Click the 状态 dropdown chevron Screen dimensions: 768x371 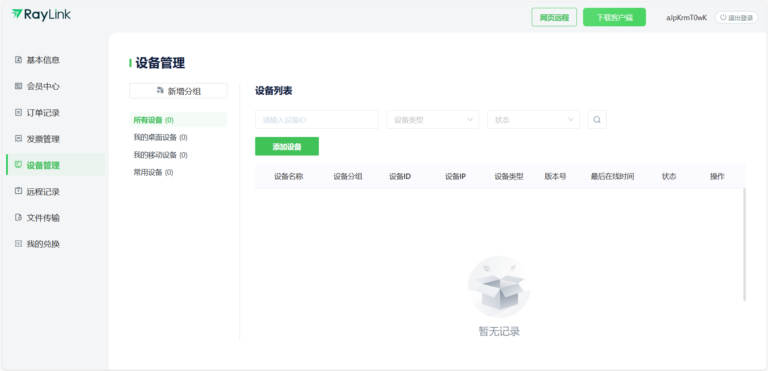click(571, 120)
